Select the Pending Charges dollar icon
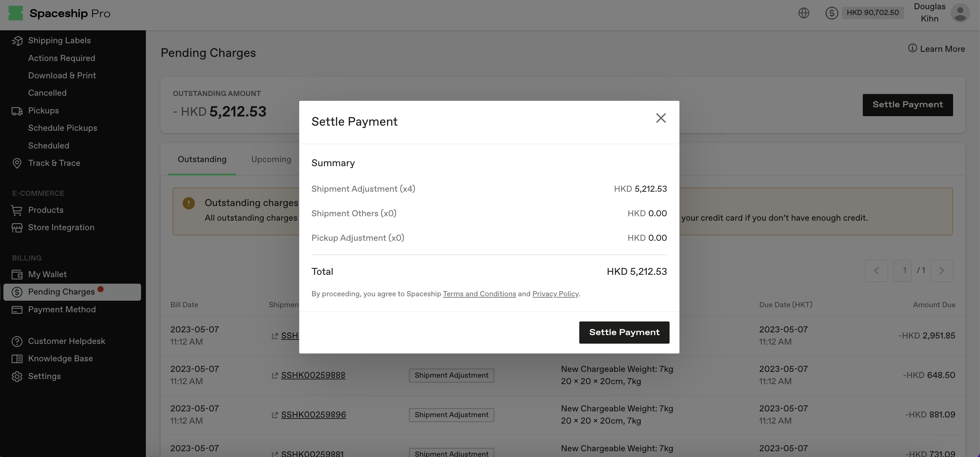 point(17,291)
